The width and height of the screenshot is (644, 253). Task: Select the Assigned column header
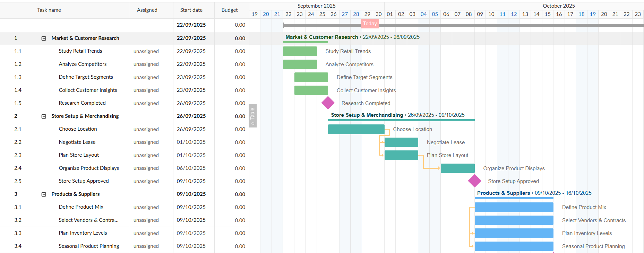[x=147, y=10]
